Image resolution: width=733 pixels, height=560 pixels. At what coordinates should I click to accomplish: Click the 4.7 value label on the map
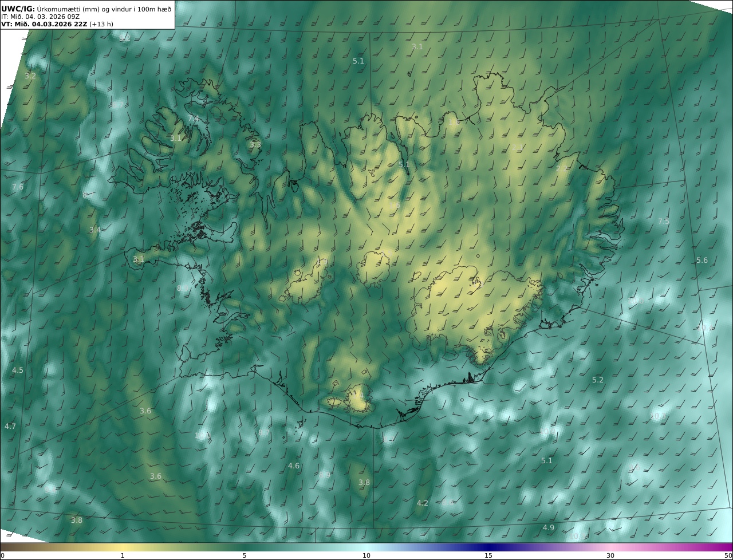(10, 426)
